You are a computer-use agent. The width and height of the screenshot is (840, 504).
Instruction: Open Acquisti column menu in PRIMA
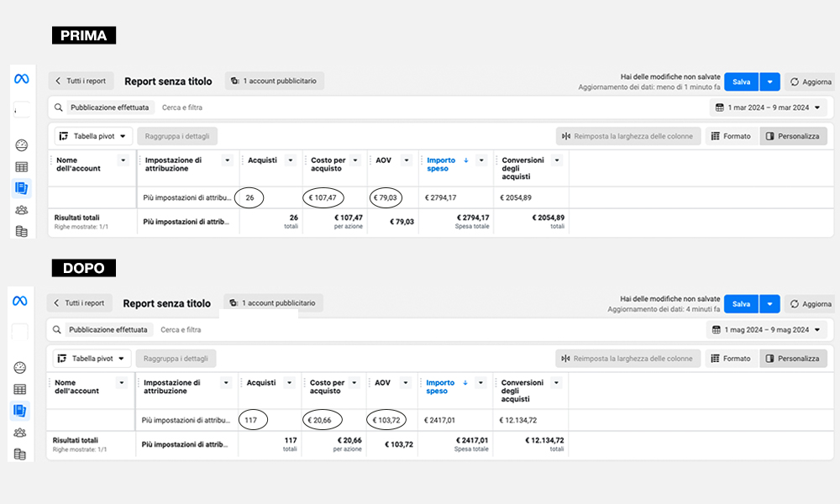[291, 160]
